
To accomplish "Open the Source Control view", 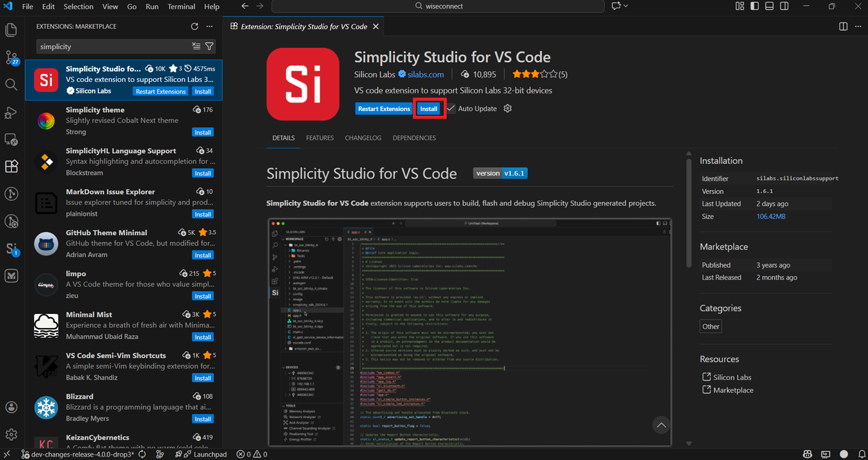I will click(11, 57).
